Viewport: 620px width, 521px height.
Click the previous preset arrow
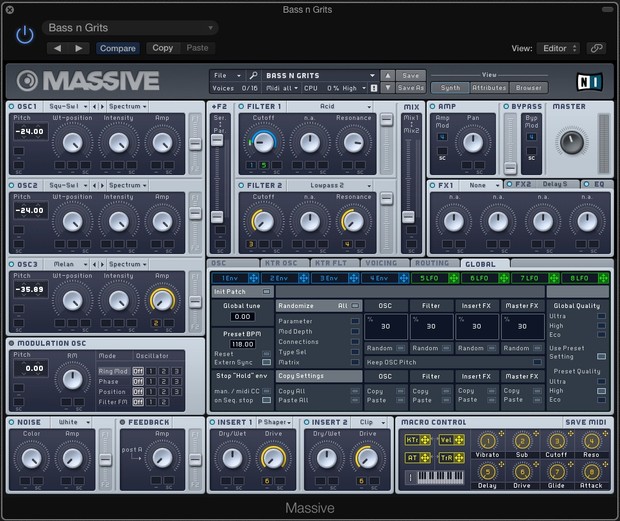[x=57, y=48]
